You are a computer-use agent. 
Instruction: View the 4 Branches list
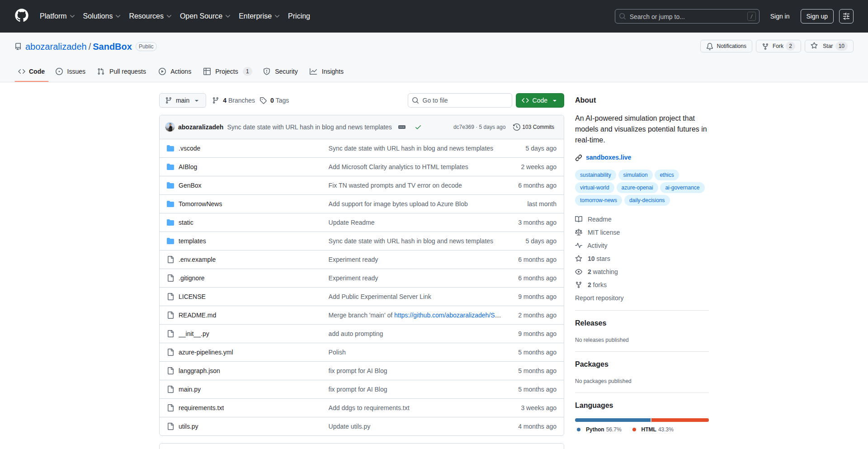pyautogui.click(x=234, y=100)
